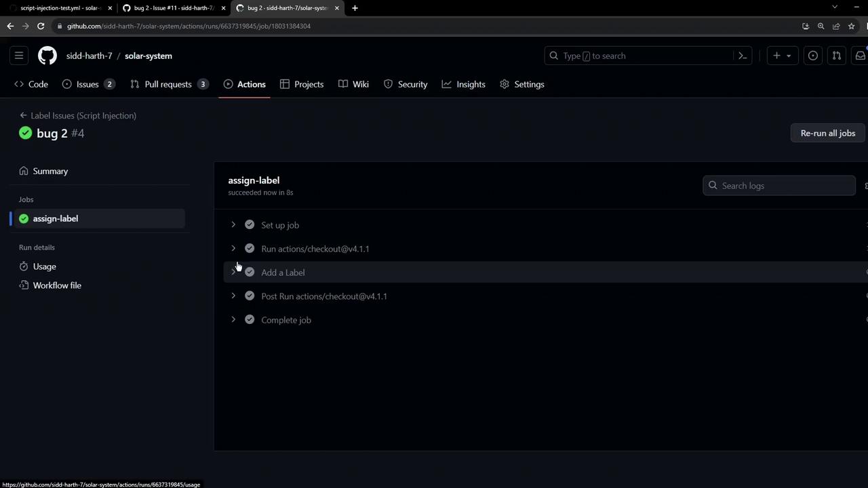Open the hamburger navigation menu
The image size is (868, 488).
tap(19, 56)
